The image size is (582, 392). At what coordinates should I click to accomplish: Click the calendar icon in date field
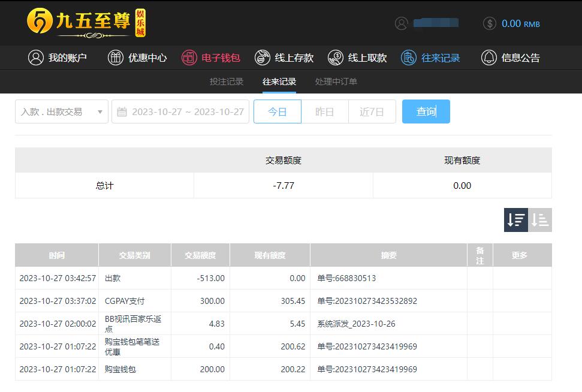pyautogui.click(x=122, y=111)
